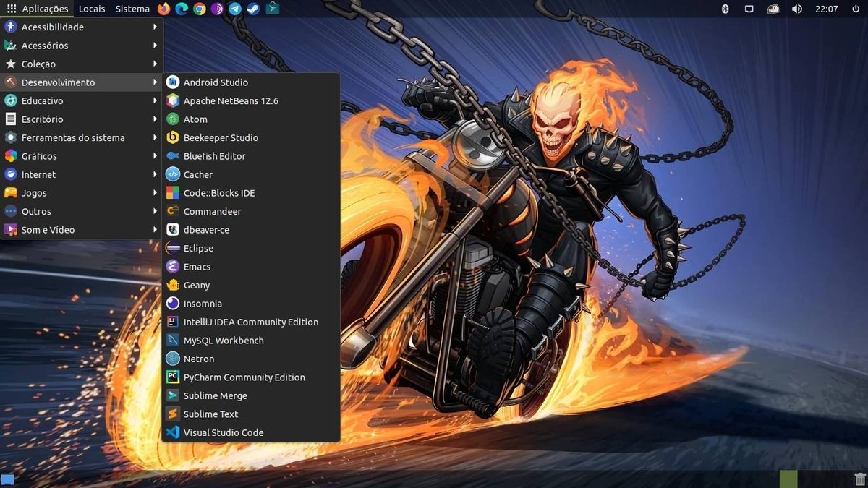The height and width of the screenshot is (488, 868).
Task: Open Netron
Action: point(250,359)
